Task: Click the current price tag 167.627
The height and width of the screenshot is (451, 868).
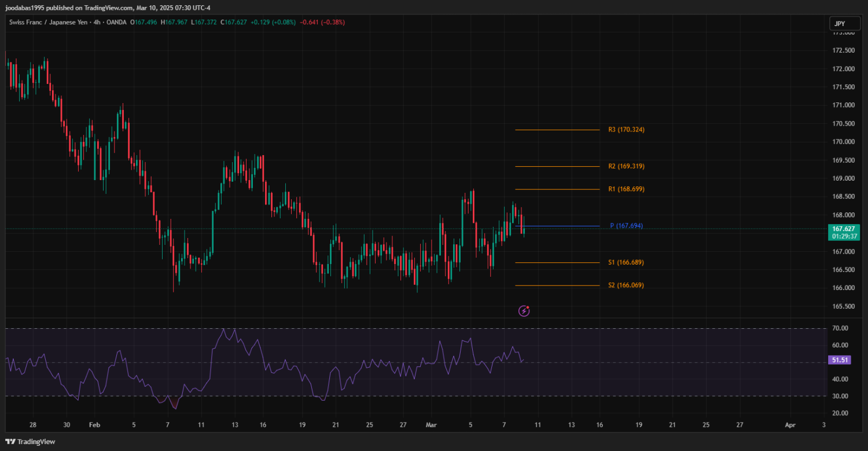Action: (x=843, y=229)
